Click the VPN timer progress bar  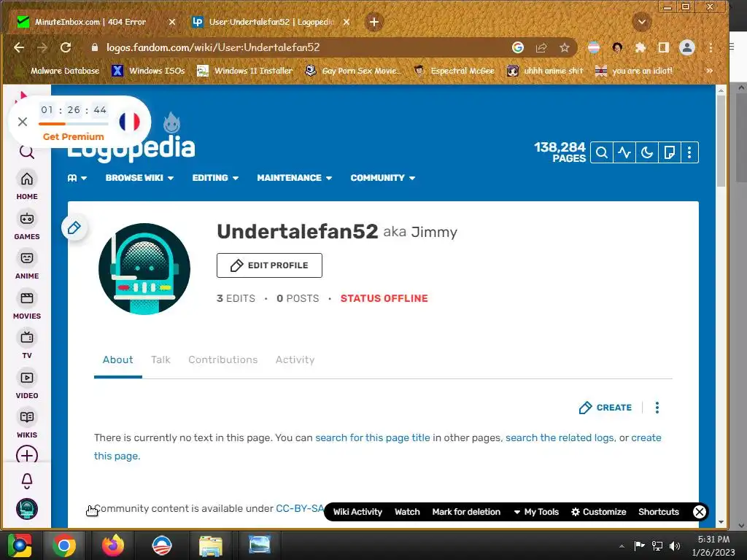tap(74, 124)
